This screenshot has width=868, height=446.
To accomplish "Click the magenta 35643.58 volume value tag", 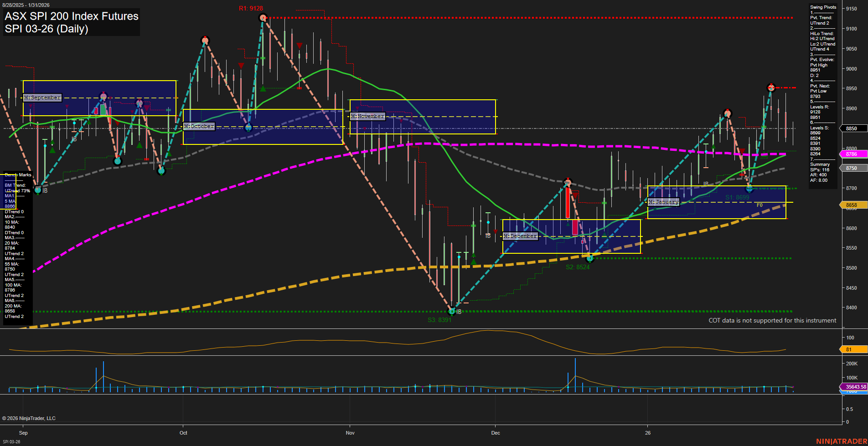I will (x=854, y=387).
